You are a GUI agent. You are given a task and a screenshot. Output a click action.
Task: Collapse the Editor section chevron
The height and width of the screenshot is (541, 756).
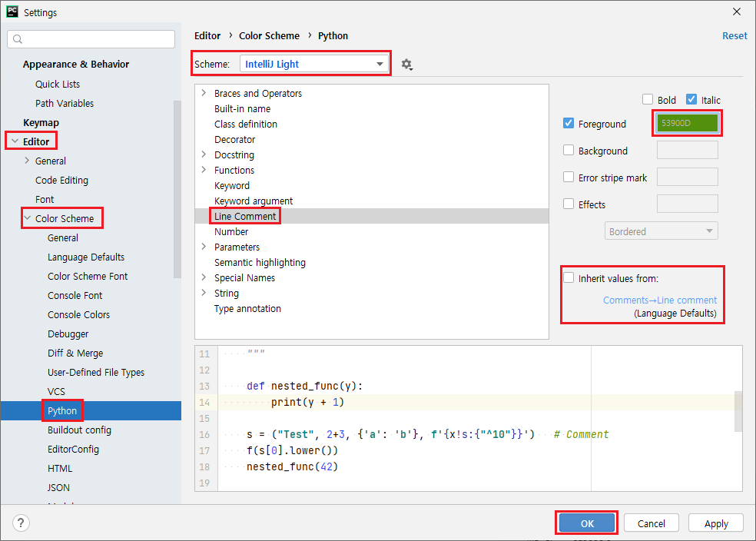(x=15, y=141)
